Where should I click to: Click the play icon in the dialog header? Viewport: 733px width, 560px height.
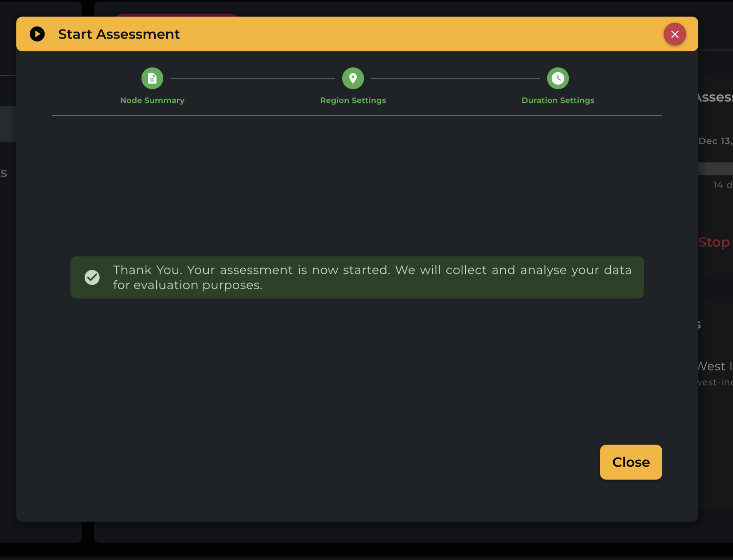[37, 34]
